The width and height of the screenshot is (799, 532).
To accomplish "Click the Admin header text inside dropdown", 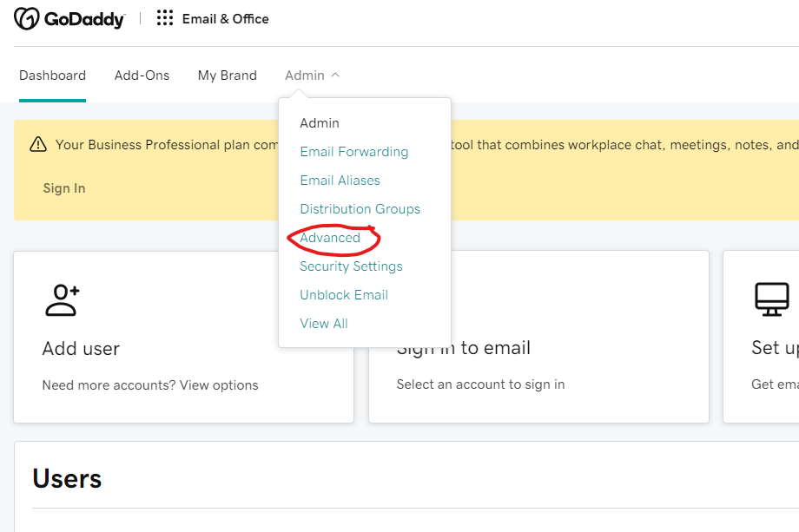I will point(320,123).
